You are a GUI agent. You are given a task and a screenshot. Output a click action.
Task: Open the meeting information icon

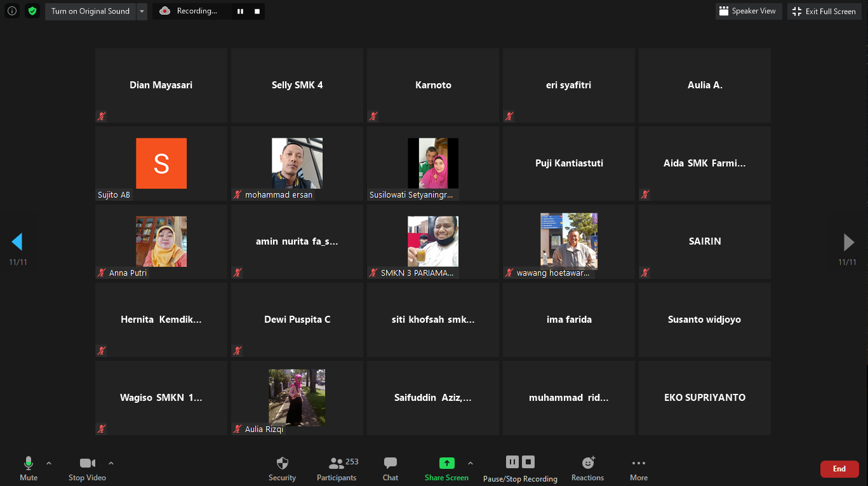click(x=12, y=11)
